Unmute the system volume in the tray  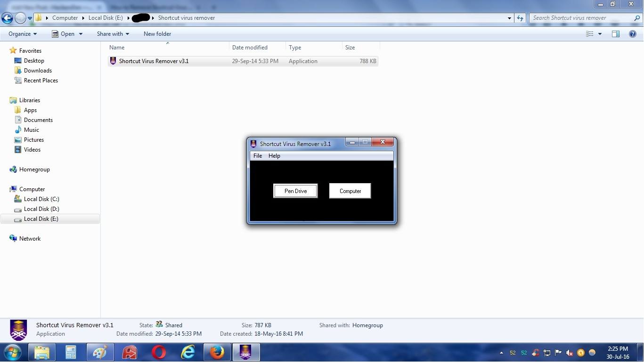coord(568,352)
